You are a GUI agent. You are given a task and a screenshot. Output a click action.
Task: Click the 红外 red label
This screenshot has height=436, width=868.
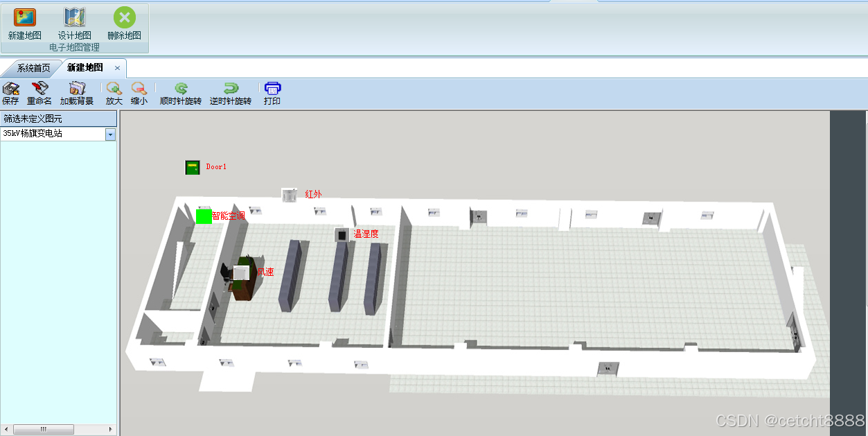pos(313,194)
